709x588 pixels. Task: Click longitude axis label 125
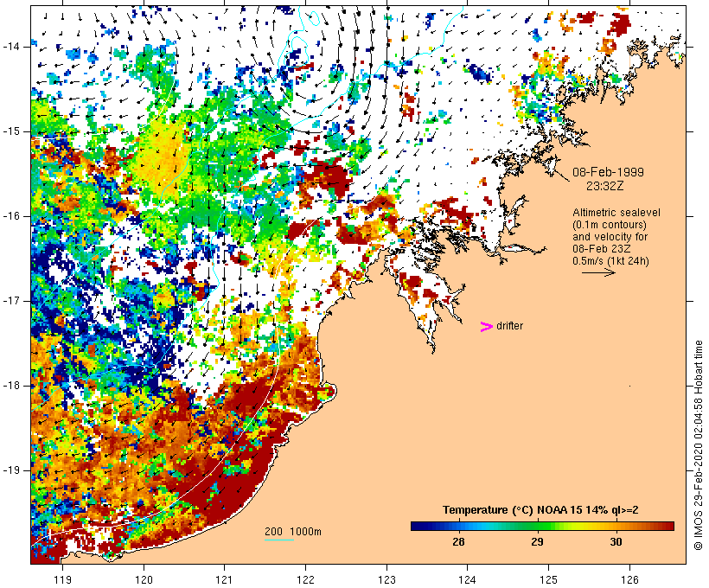pyautogui.click(x=548, y=579)
